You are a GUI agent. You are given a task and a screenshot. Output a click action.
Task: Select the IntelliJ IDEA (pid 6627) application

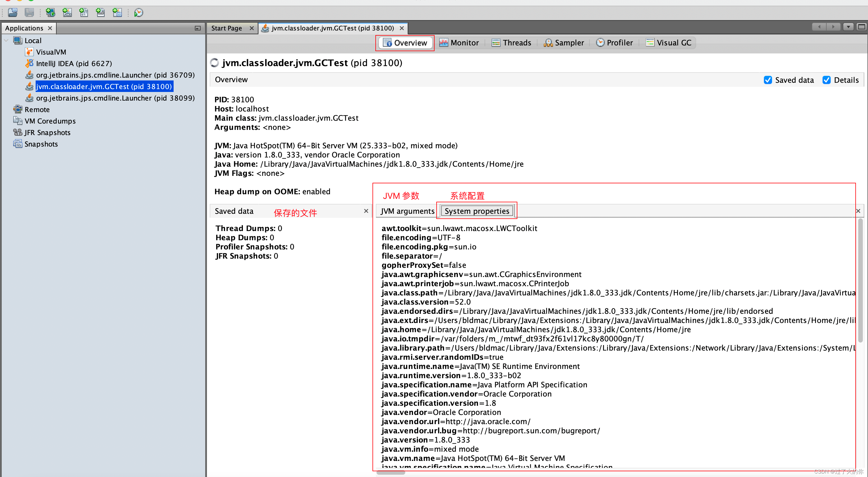74,63
